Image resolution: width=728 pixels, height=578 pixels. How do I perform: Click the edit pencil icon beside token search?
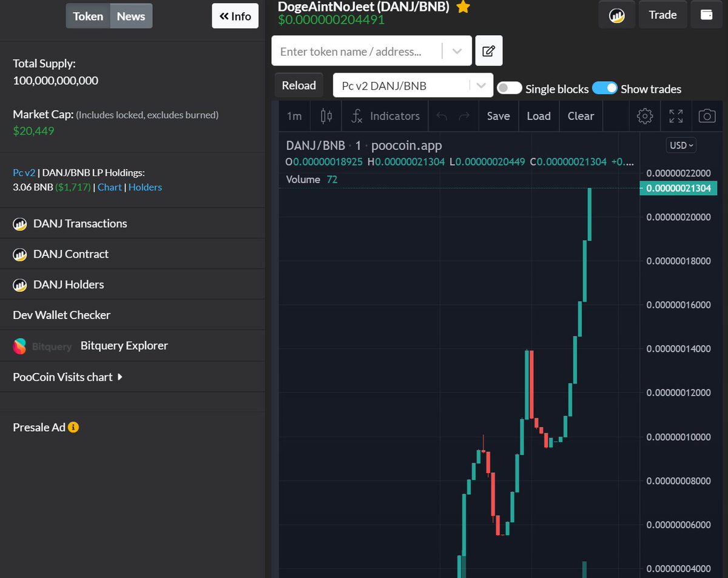[488, 51]
